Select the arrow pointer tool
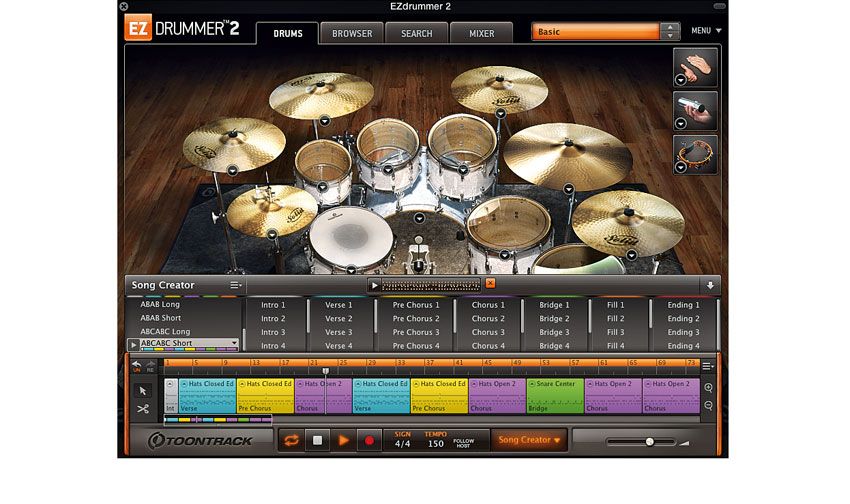 [x=143, y=391]
